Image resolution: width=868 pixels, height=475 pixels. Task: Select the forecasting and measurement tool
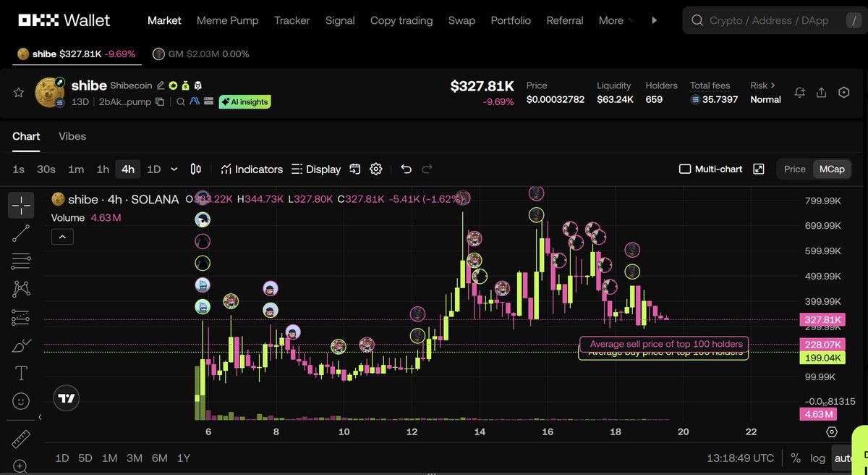22,318
